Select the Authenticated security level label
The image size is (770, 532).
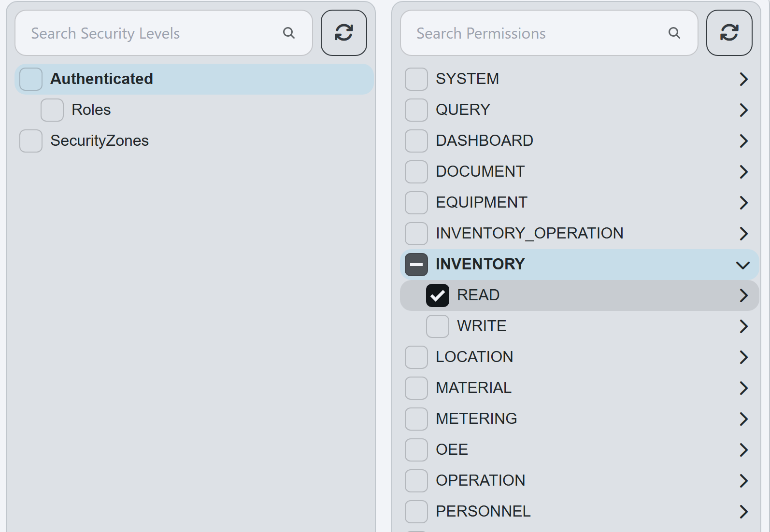[101, 79]
